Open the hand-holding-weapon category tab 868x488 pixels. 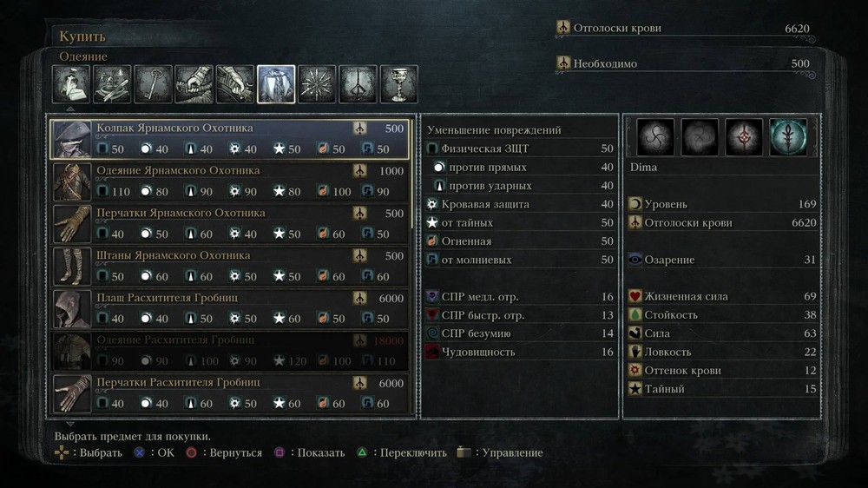coord(194,84)
